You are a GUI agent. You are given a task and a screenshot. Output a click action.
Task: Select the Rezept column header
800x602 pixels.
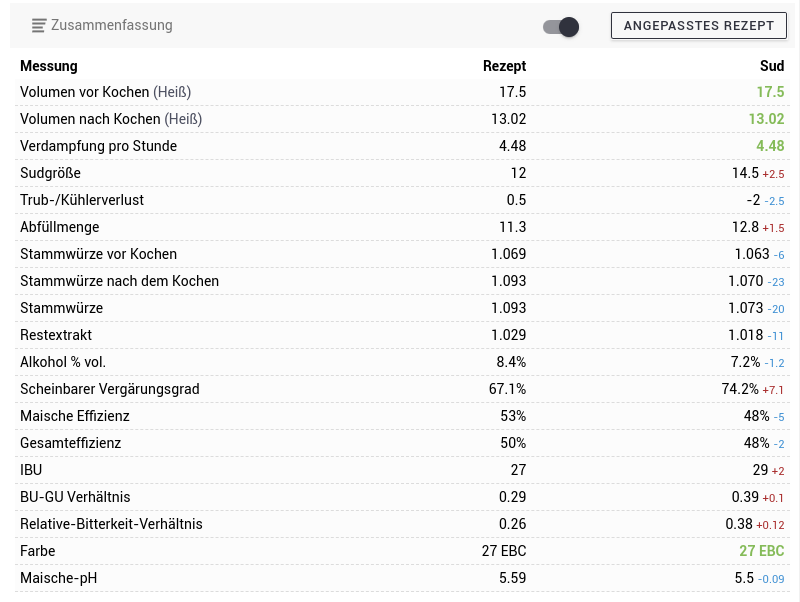[504, 66]
